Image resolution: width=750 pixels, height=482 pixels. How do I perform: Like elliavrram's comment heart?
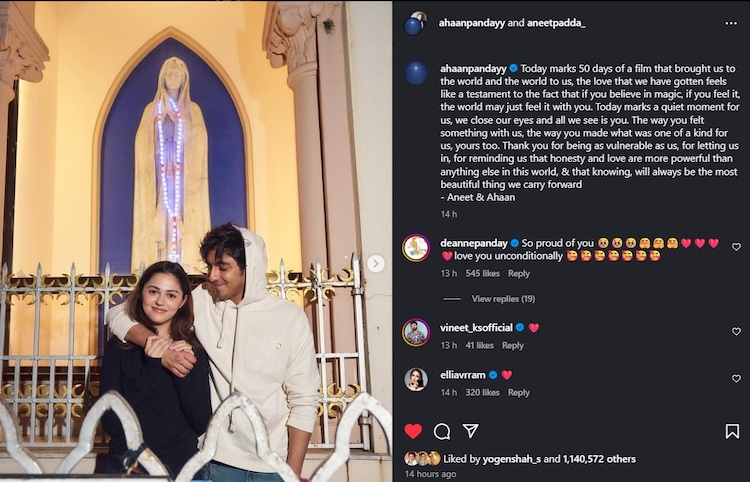[x=736, y=379]
